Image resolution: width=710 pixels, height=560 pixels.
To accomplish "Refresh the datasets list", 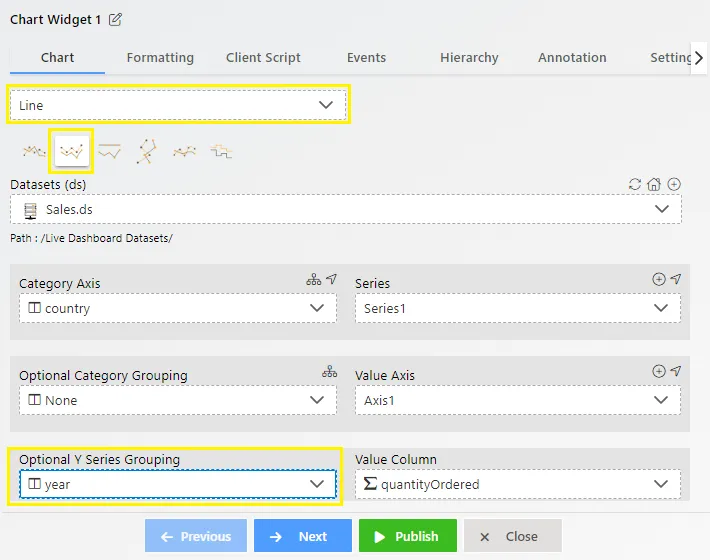I will [x=635, y=184].
